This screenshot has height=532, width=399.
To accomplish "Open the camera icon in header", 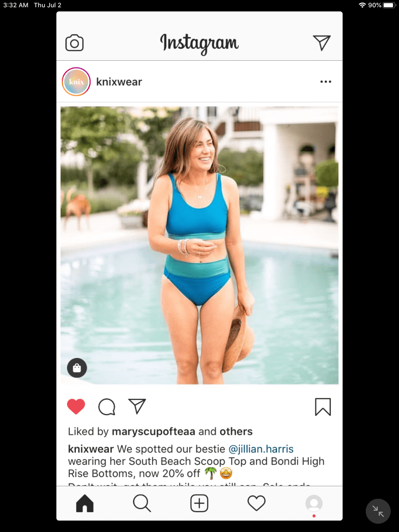I will coord(74,43).
